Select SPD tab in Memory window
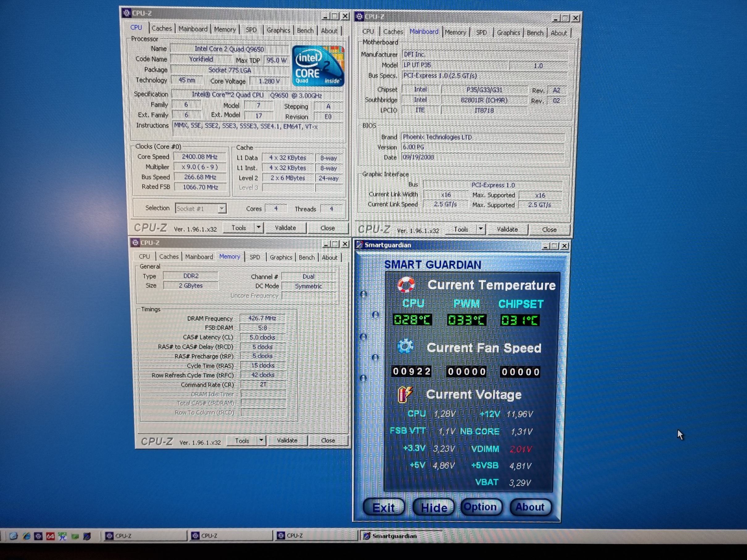The image size is (747, 560). click(x=255, y=257)
